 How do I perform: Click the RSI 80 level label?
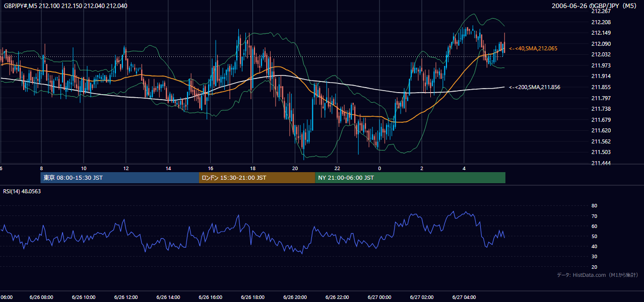click(594, 206)
